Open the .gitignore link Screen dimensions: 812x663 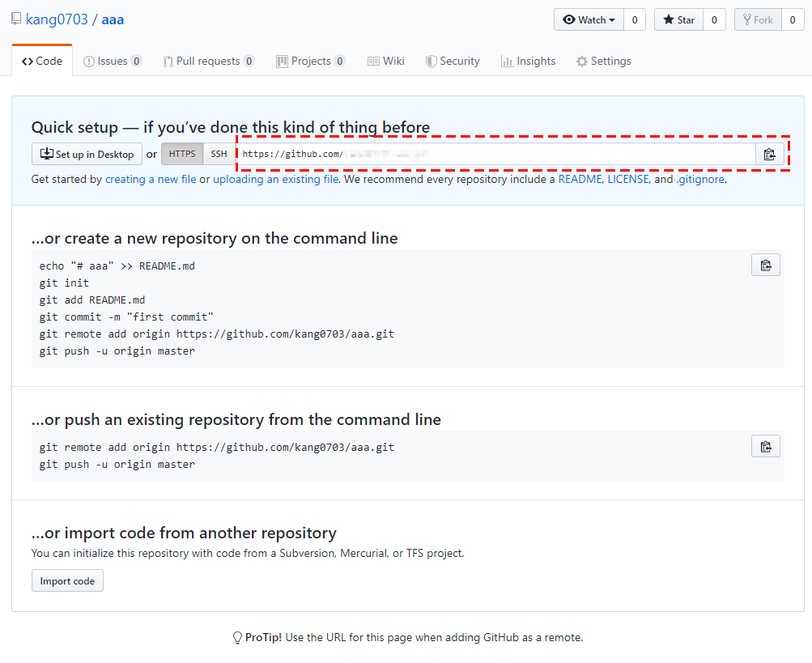700,179
